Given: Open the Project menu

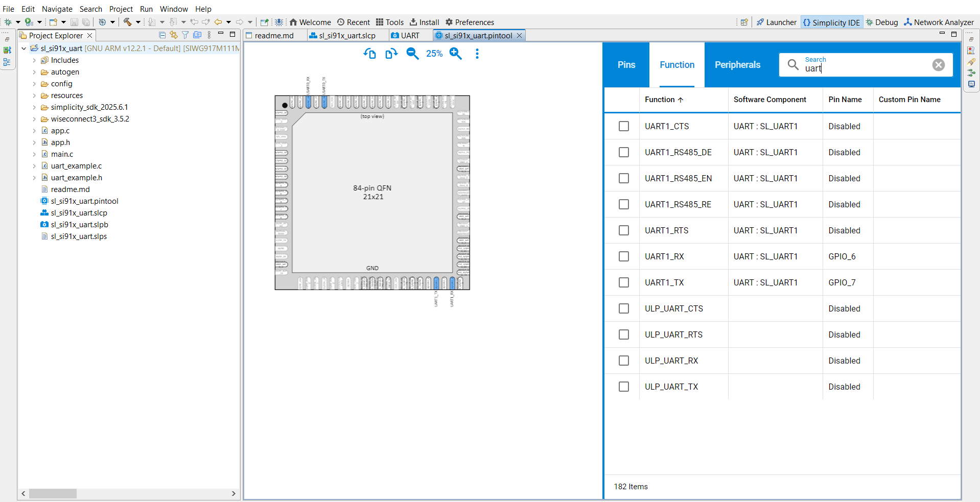Looking at the screenshot, I should click(x=121, y=9).
